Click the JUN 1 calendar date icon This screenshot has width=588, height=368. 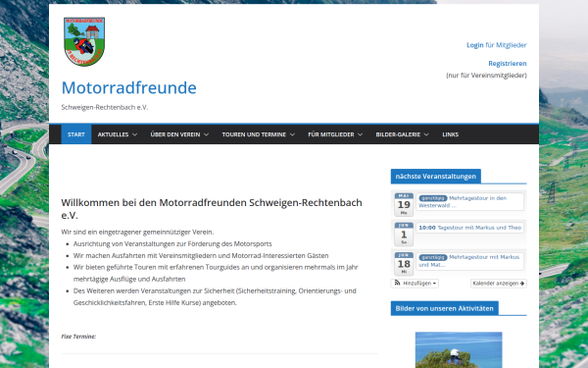(404, 235)
